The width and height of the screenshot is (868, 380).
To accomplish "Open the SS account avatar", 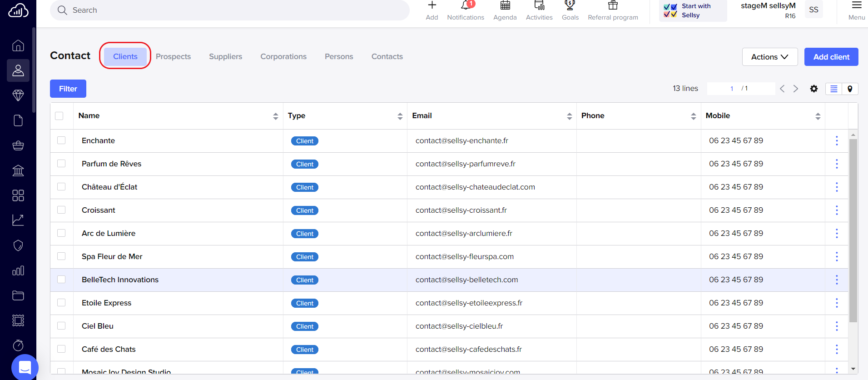I will tap(814, 10).
